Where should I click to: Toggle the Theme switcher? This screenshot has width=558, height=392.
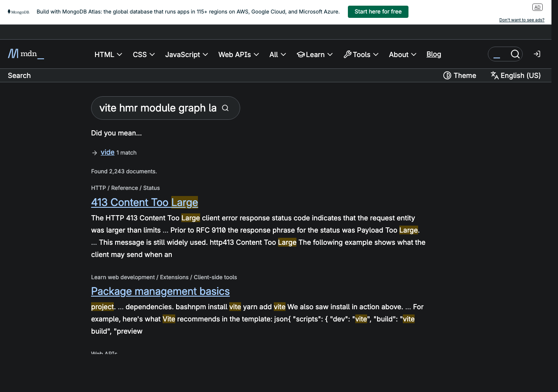[x=459, y=75]
